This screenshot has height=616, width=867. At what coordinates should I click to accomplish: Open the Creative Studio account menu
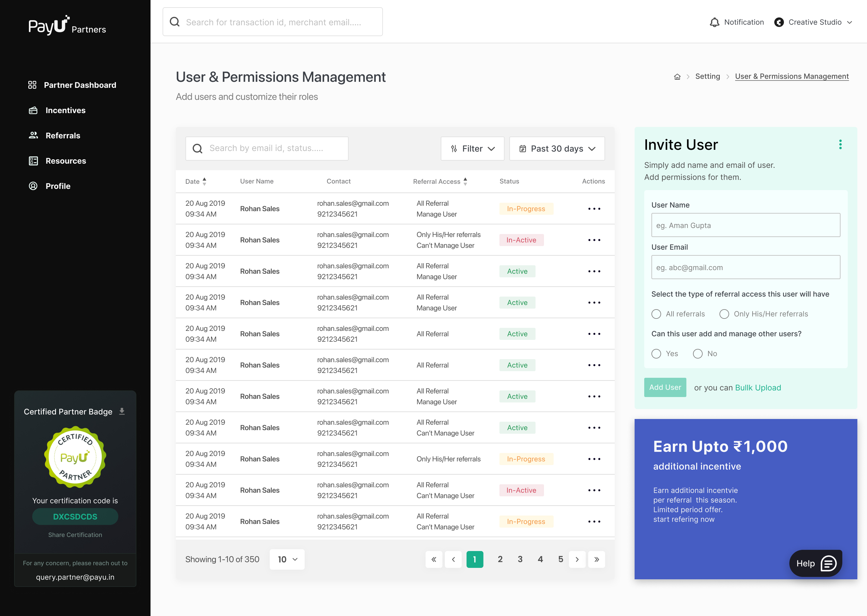click(x=814, y=22)
